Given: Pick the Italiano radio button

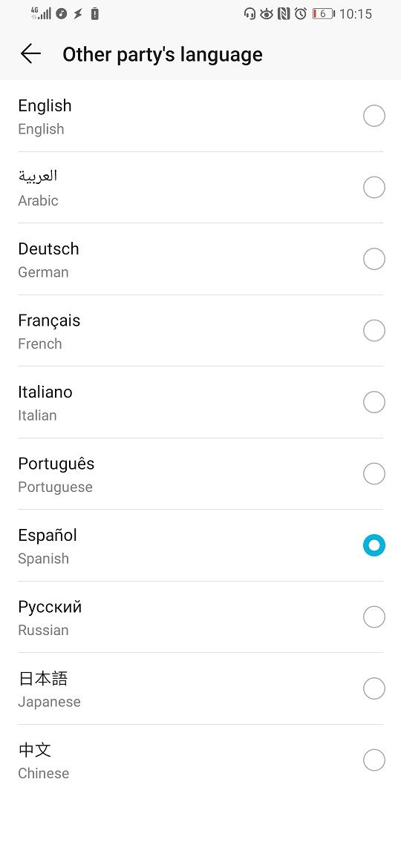Looking at the screenshot, I should (374, 402).
